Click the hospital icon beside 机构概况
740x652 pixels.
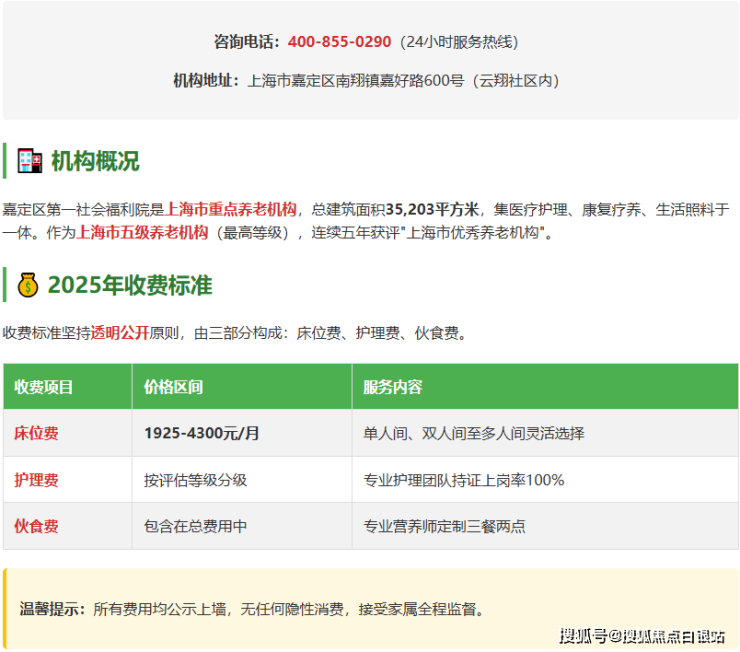click(x=30, y=161)
